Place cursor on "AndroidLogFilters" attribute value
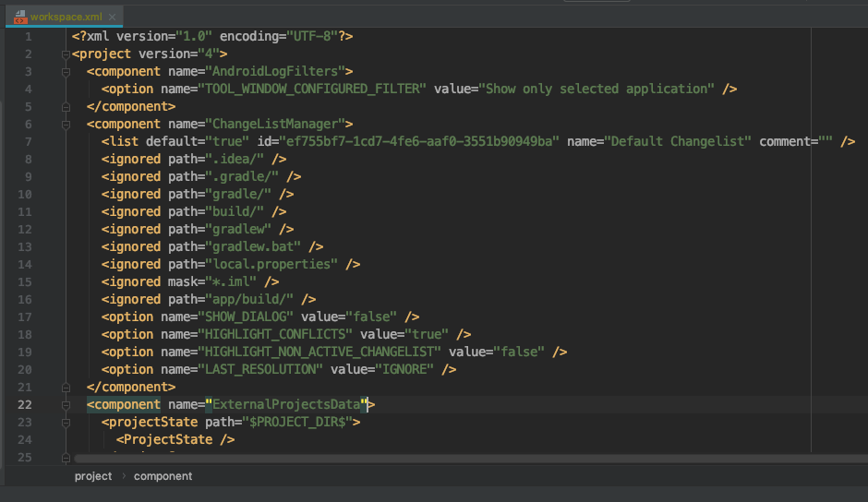The width and height of the screenshot is (868, 502). click(275, 71)
